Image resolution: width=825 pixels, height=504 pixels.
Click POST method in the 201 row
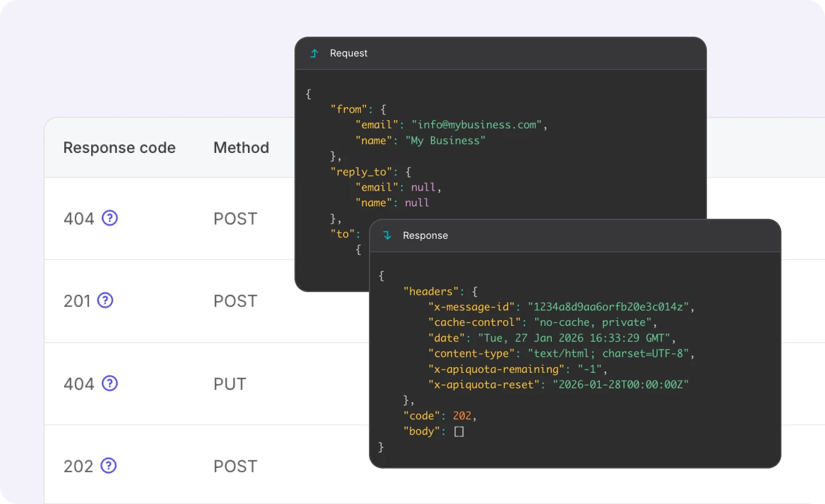click(235, 301)
